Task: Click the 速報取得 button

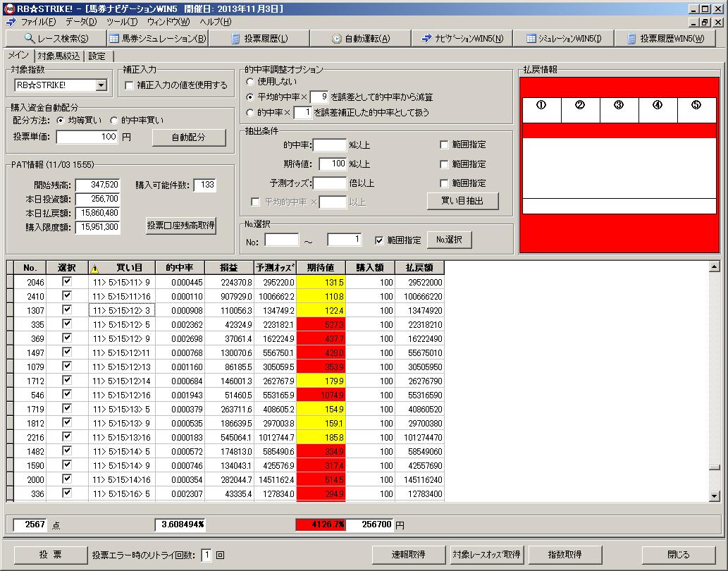Action: click(409, 554)
